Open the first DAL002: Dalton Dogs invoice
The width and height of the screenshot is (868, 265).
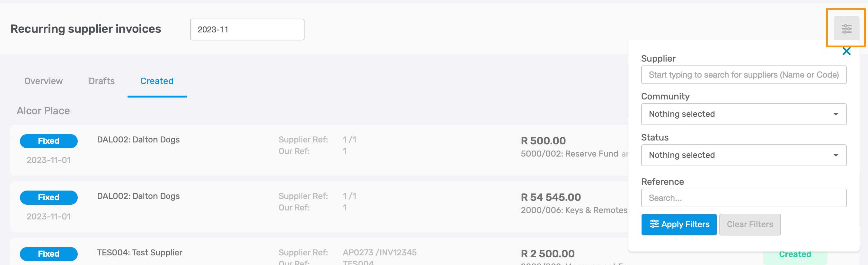pyautogui.click(x=138, y=140)
